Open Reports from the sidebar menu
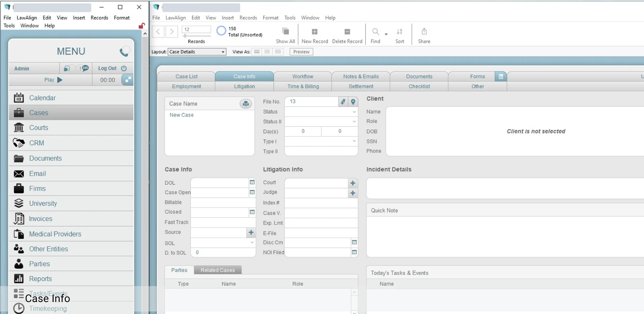The width and height of the screenshot is (644, 314). pyautogui.click(x=71, y=279)
